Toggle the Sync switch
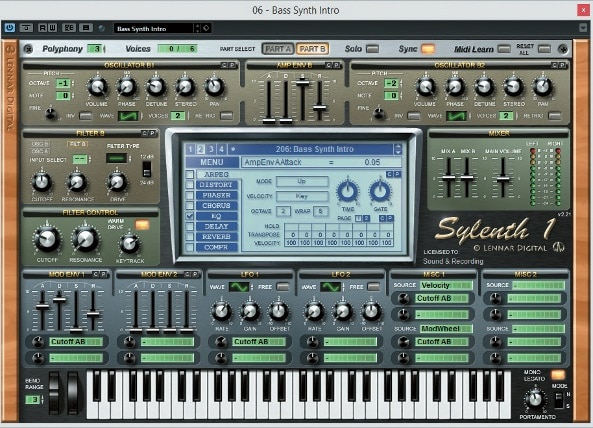The width and height of the screenshot is (593, 428). click(428, 49)
